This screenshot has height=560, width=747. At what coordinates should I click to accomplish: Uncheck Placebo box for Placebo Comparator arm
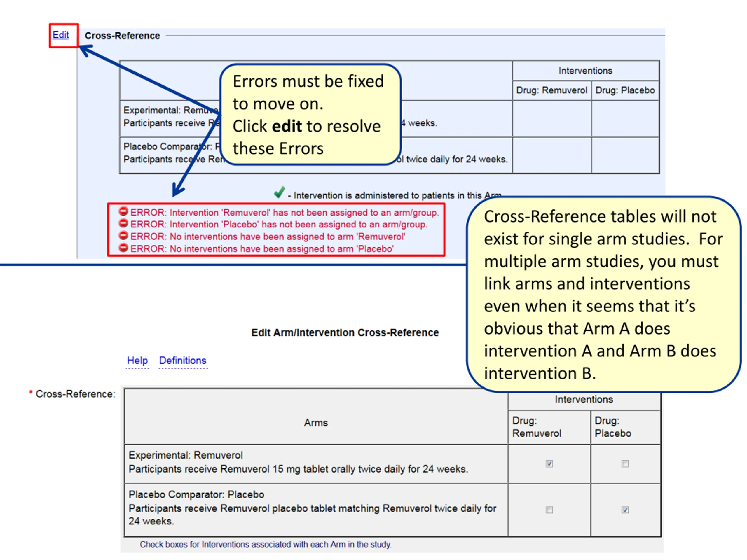coord(625,510)
